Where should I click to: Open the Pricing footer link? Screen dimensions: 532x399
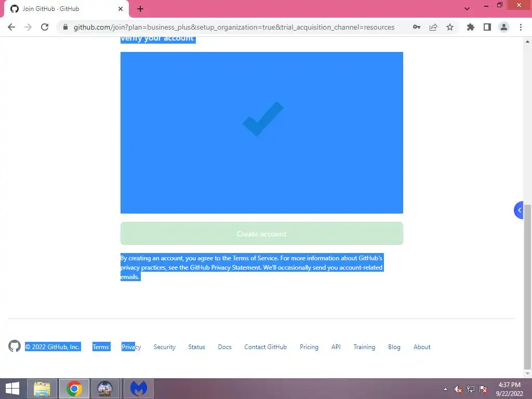point(309,347)
